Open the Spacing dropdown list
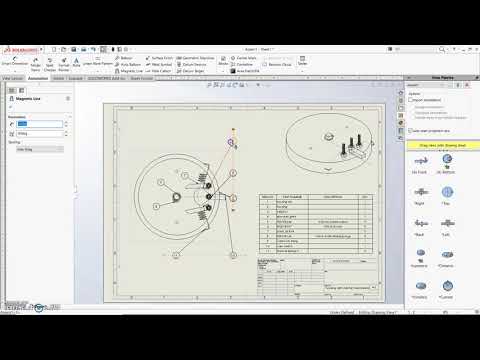 pyautogui.click(x=40, y=149)
